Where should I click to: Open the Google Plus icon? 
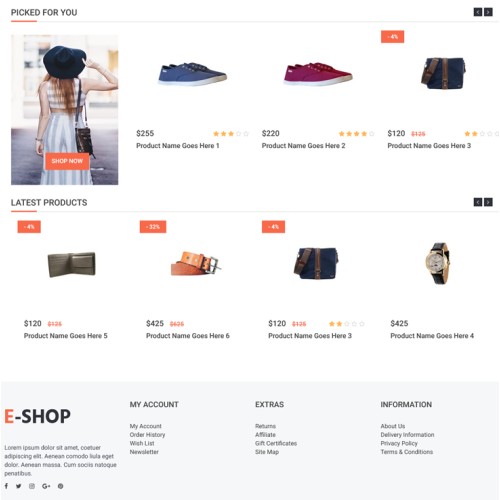pyautogui.click(x=46, y=486)
